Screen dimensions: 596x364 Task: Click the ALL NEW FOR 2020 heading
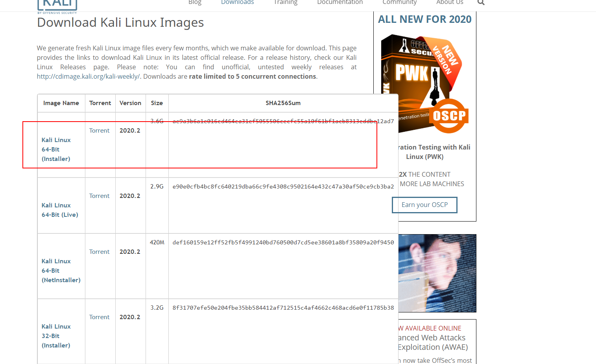click(425, 19)
